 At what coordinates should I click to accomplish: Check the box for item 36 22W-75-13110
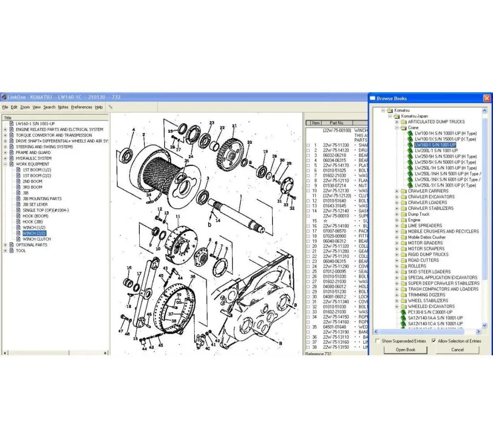pos(308,337)
